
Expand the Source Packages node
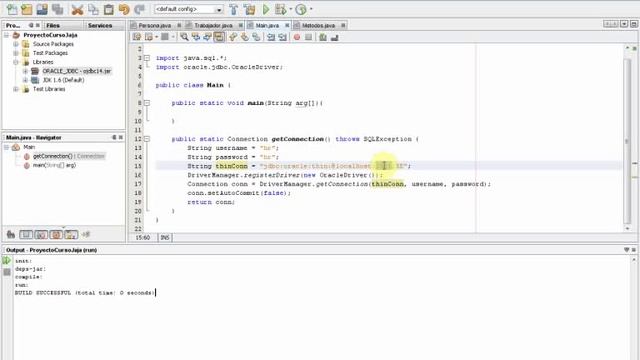(16, 44)
